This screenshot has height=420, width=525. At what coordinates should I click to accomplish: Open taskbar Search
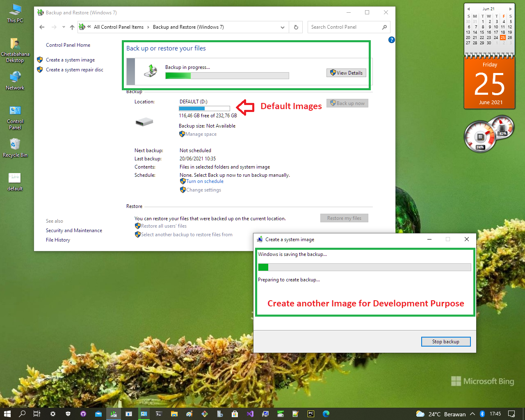pos(22,414)
